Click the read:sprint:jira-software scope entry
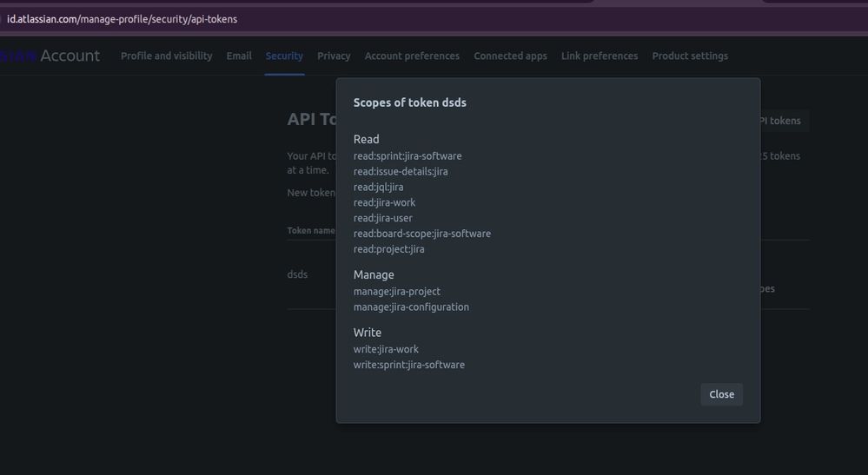This screenshot has width=868, height=475. [x=407, y=156]
